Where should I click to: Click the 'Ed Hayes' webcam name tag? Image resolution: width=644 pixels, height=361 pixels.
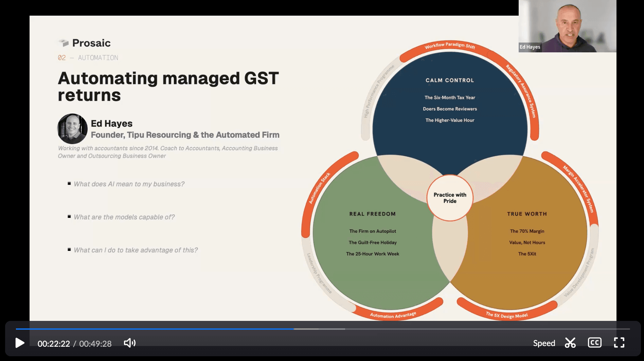tap(530, 47)
